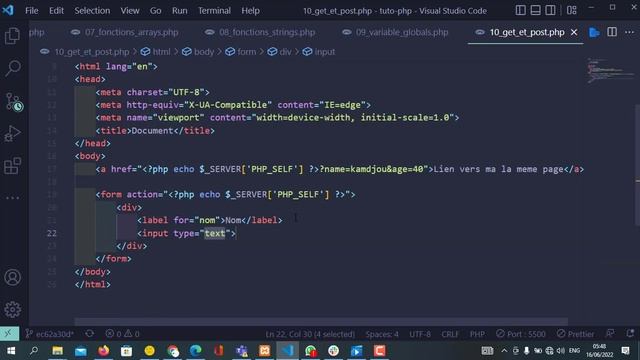Open Windows taskbar search
The width and height of the screenshot is (640, 360).
34,351
